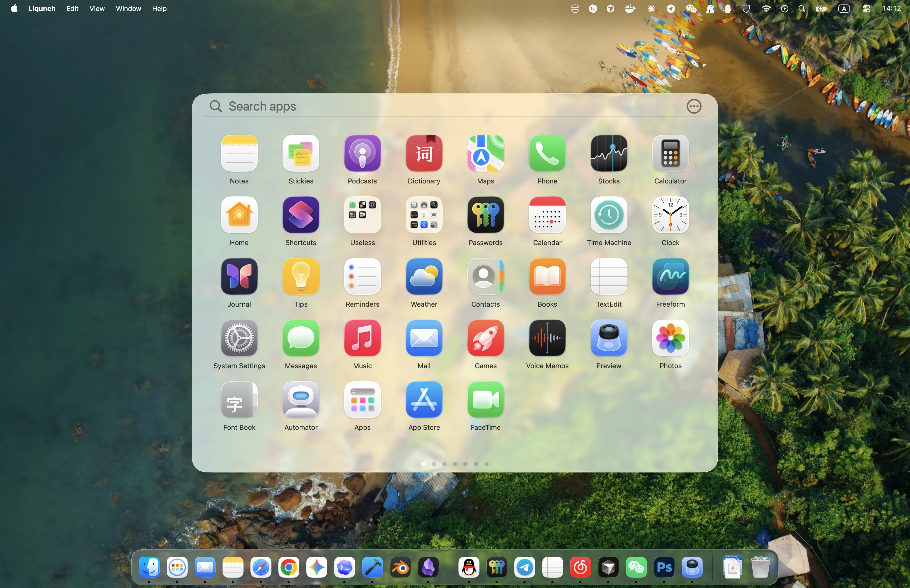Open the Stocks app

(609, 153)
